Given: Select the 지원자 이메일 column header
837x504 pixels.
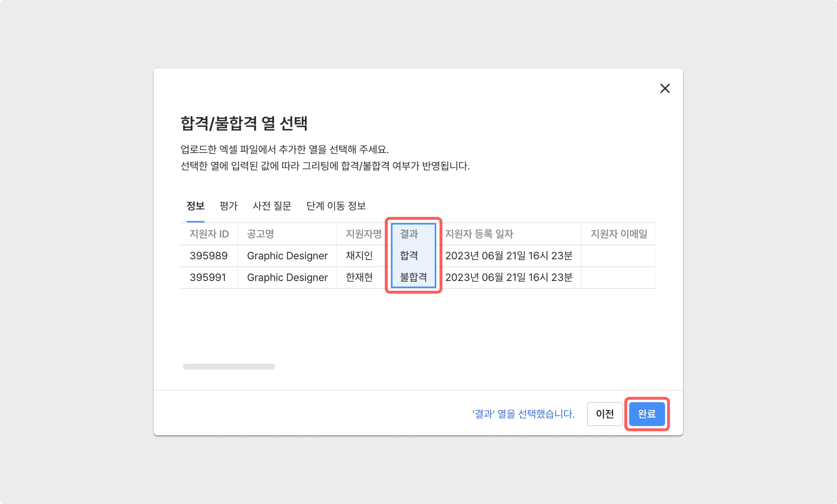Looking at the screenshot, I should click(619, 234).
